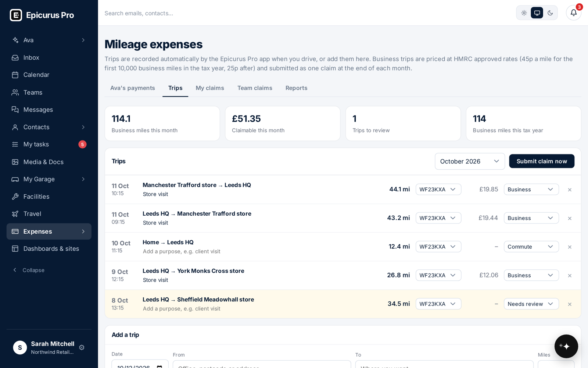Submit claim now
The width and height of the screenshot is (588, 368).
tap(542, 161)
